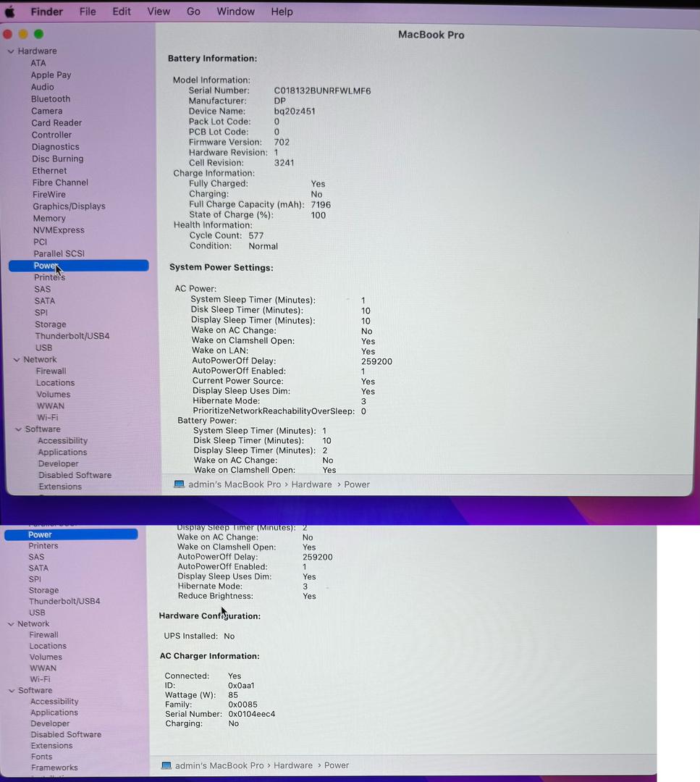Click the laptop icon in lower path bar

tap(166, 765)
